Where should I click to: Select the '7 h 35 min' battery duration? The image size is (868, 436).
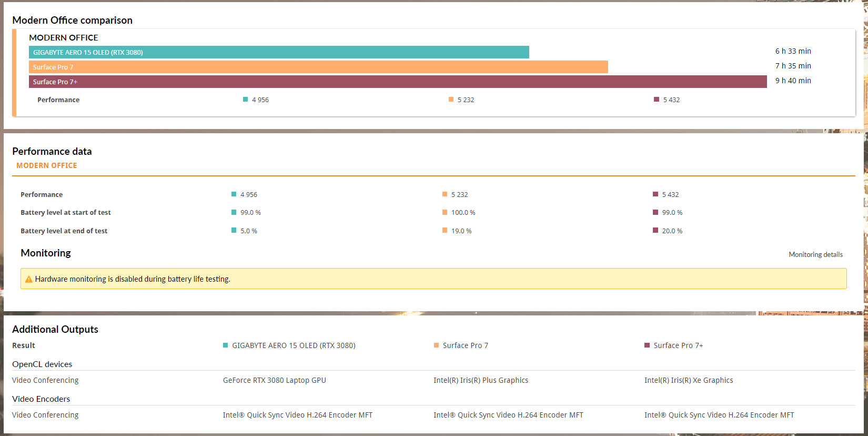[793, 66]
